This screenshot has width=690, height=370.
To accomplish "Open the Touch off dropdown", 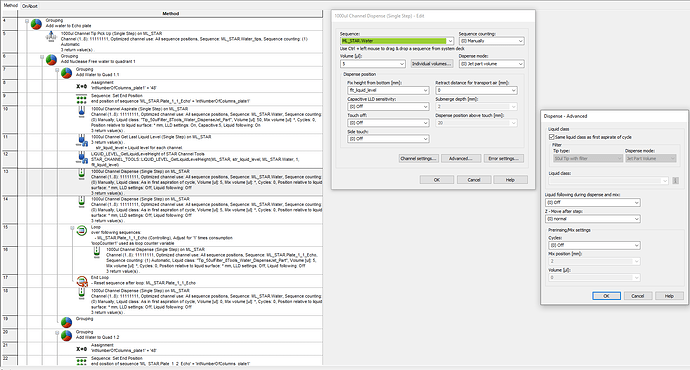I will coord(426,123).
